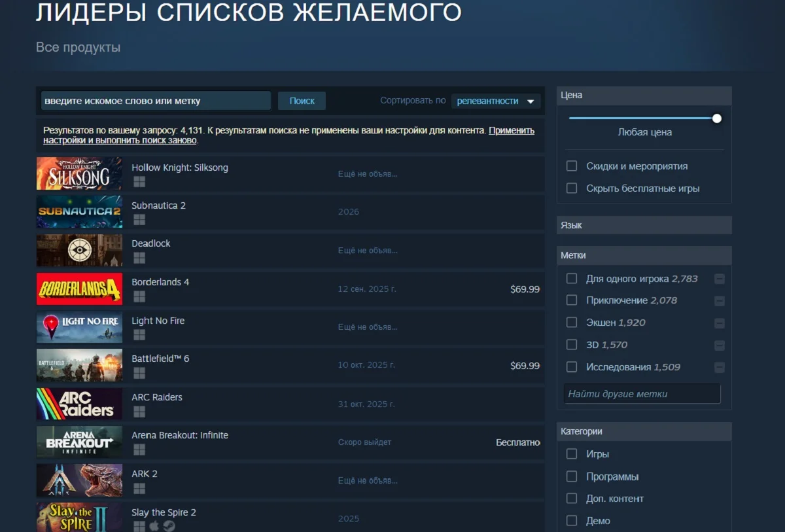Click the Battlefield 6 '10 окт. 2025 г.' date
The height and width of the screenshot is (532, 785).
[x=366, y=365]
